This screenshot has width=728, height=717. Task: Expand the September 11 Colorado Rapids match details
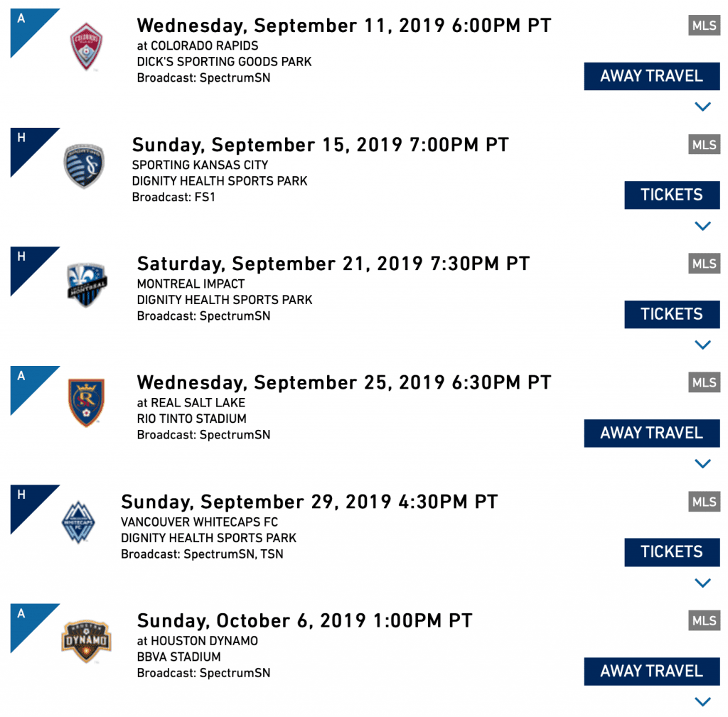pyautogui.click(x=702, y=107)
